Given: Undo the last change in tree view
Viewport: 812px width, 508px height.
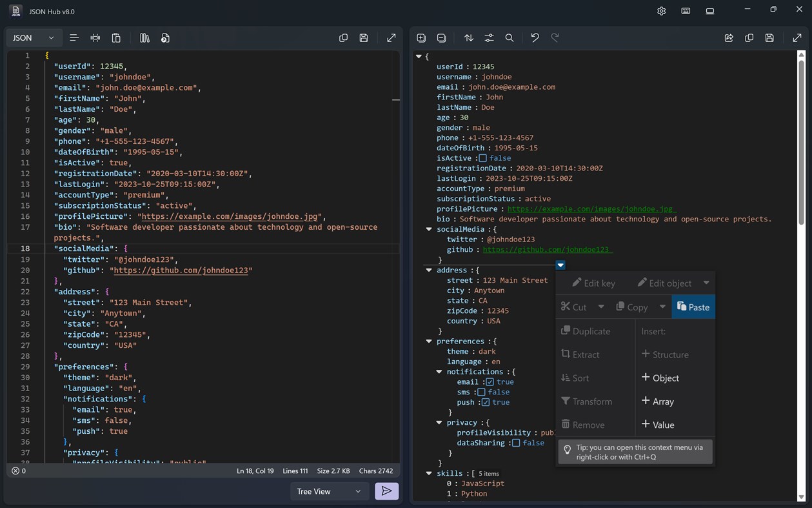Looking at the screenshot, I should (535, 38).
